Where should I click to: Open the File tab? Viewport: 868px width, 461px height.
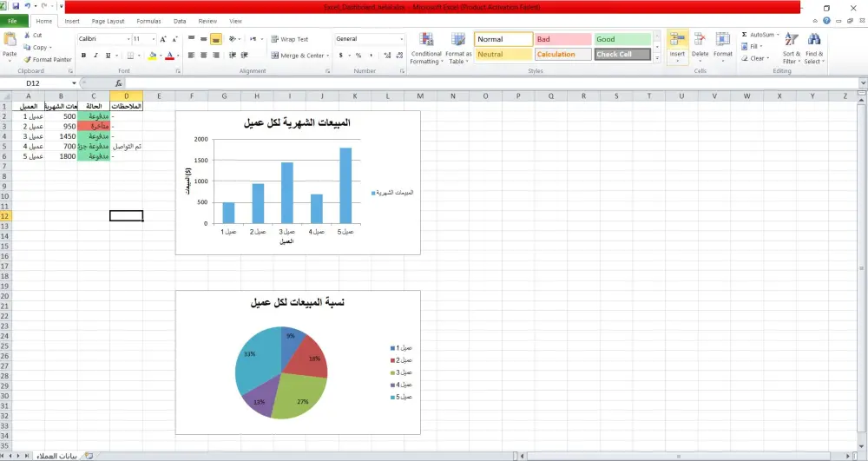pyautogui.click(x=12, y=21)
